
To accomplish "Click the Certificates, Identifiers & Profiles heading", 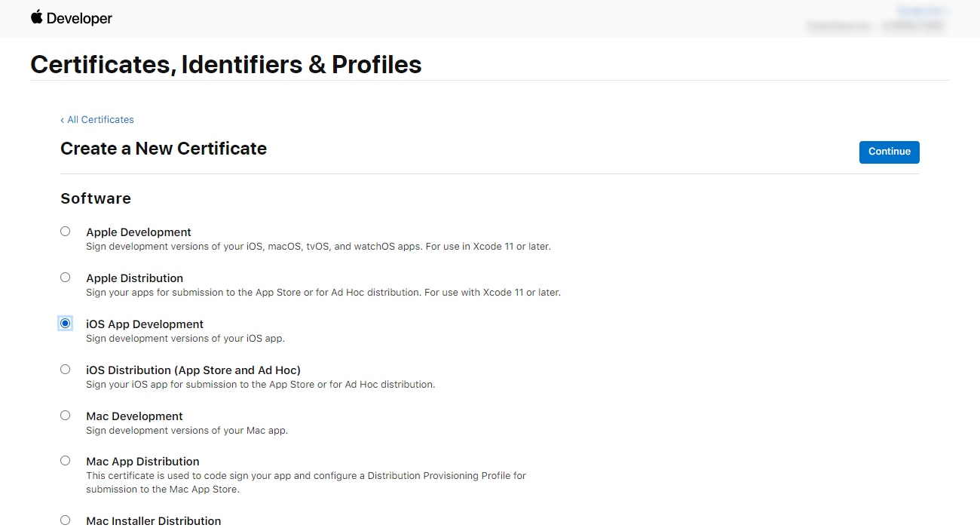I will coord(226,64).
